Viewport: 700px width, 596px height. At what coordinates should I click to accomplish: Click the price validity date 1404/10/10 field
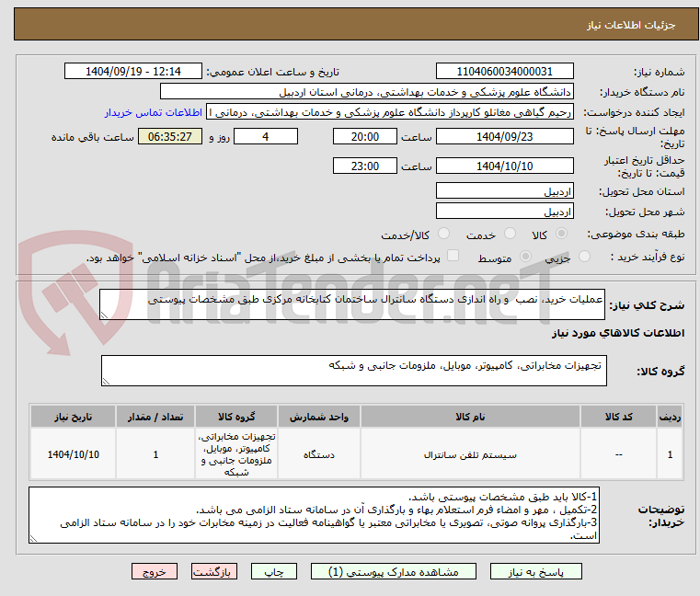coord(504,166)
